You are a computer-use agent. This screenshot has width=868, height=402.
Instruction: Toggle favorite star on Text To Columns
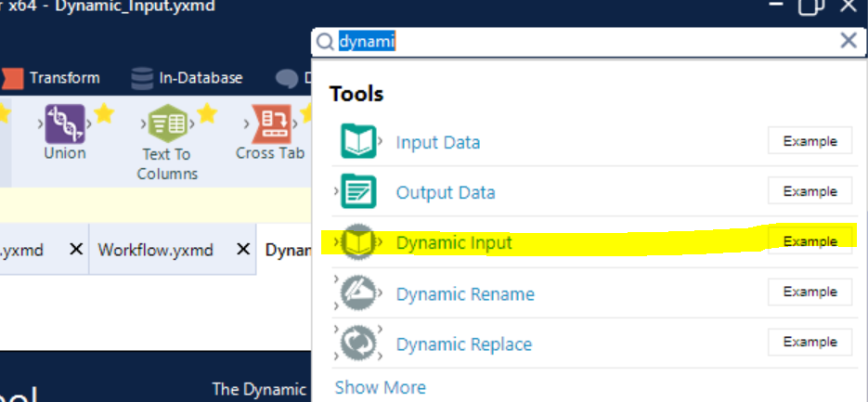[x=206, y=113]
